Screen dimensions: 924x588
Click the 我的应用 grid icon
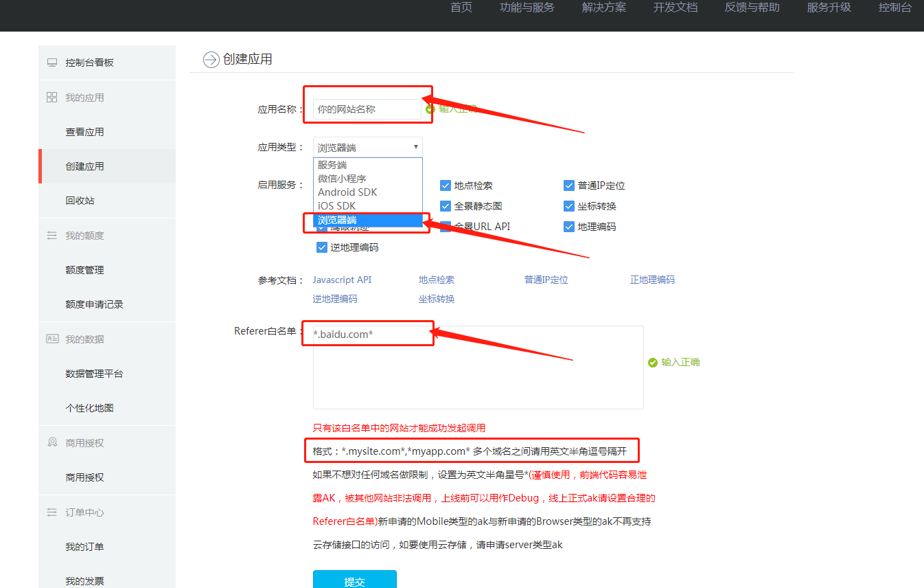(51, 98)
